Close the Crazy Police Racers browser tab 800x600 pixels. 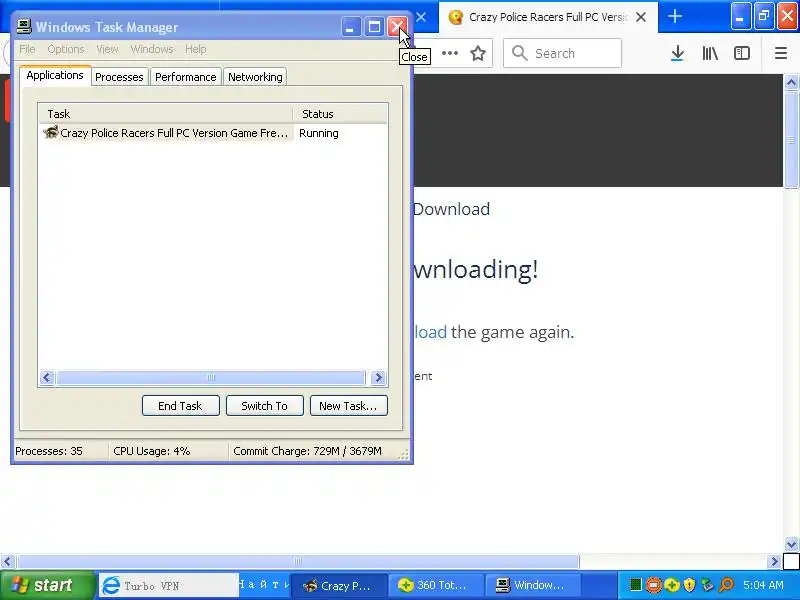click(641, 17)
